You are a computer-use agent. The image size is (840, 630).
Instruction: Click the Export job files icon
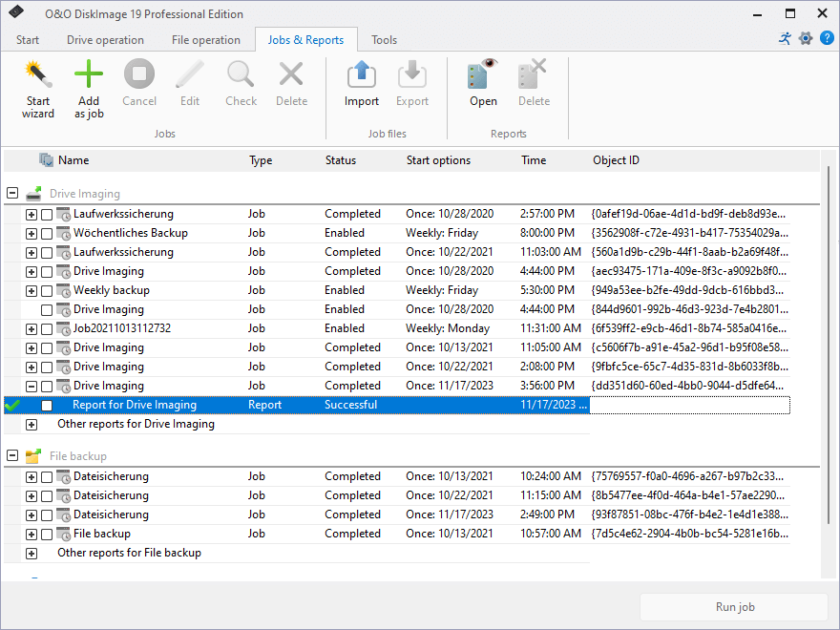tap(411, 81)
